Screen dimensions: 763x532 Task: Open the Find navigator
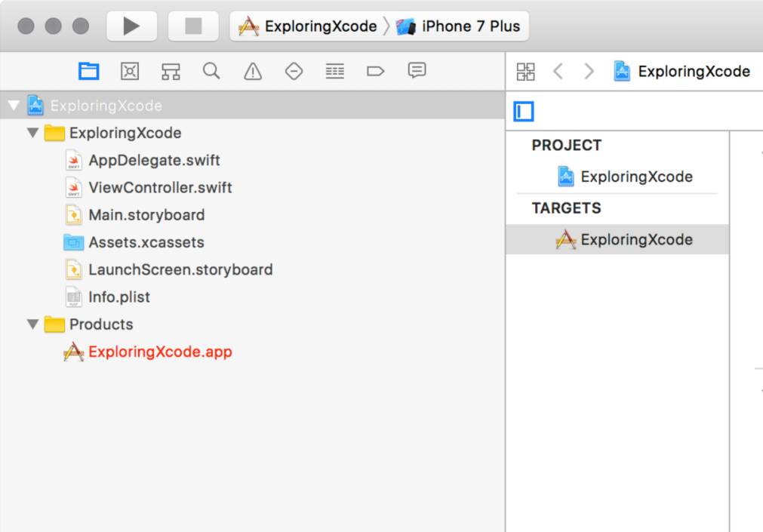[x=211, y=72]
